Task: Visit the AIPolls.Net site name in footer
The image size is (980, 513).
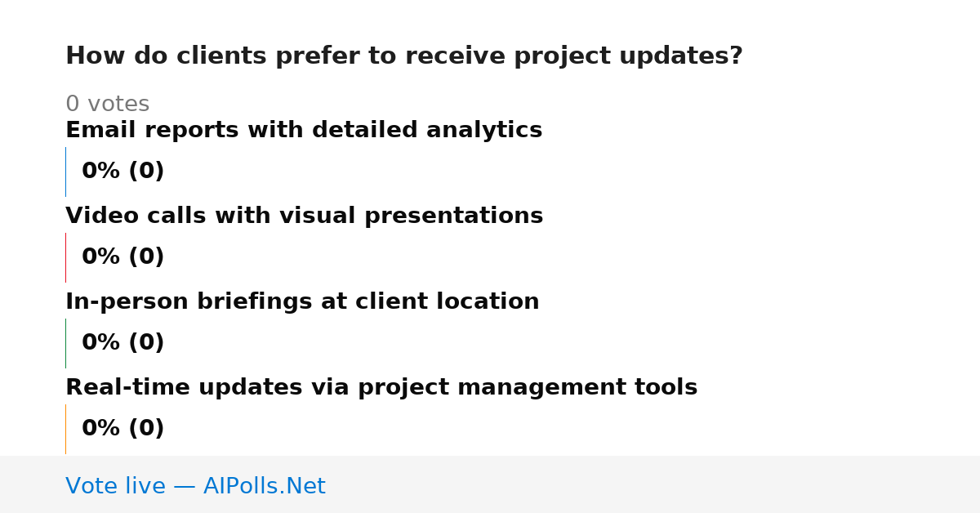Action: (x=264, y=487)
